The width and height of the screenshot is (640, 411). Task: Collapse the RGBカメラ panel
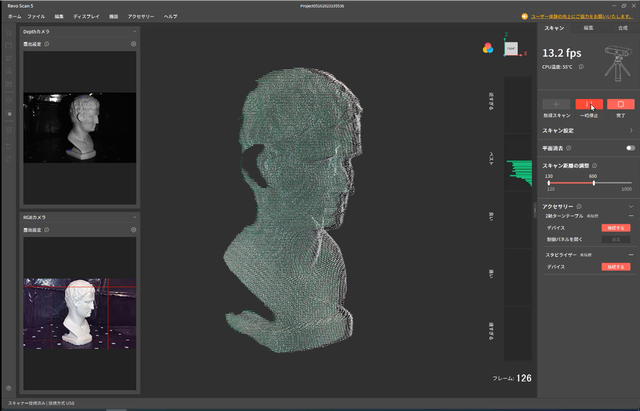[134, 216]
